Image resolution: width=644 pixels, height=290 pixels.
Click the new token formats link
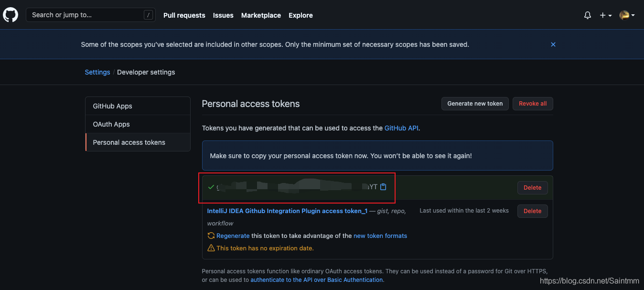click(x=380, y=236)
